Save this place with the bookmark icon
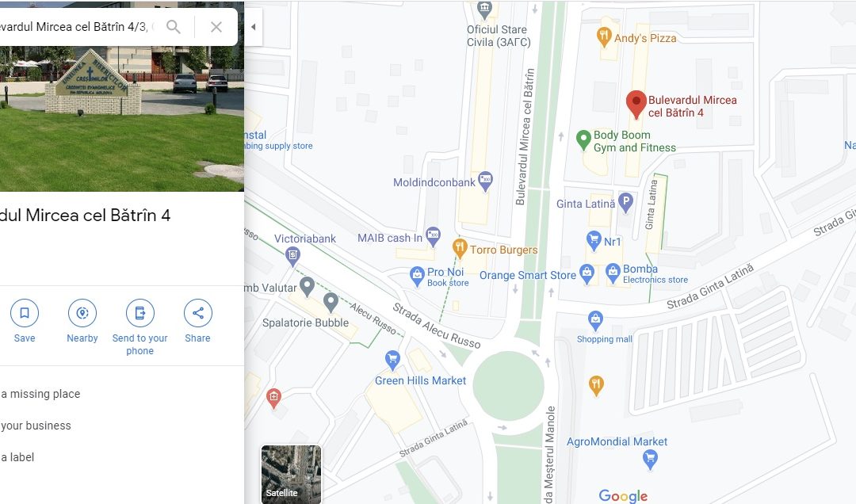Image resolution: width=856 pixels, height=504 pixels. point(25,313)
